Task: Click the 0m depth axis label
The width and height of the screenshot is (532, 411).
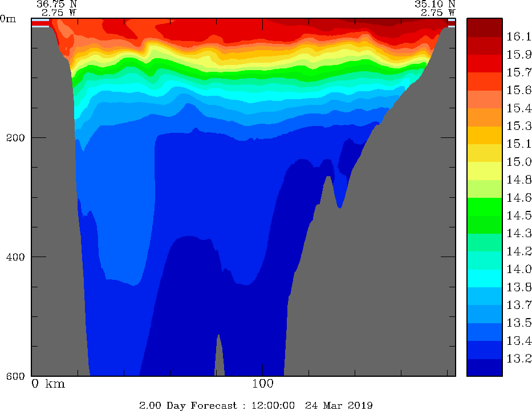Action: [8, 19]
